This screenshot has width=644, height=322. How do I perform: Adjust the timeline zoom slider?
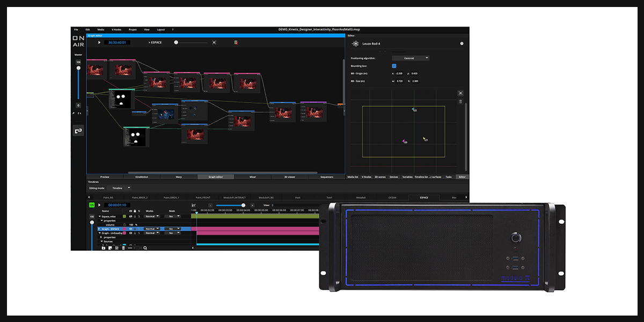230,205
